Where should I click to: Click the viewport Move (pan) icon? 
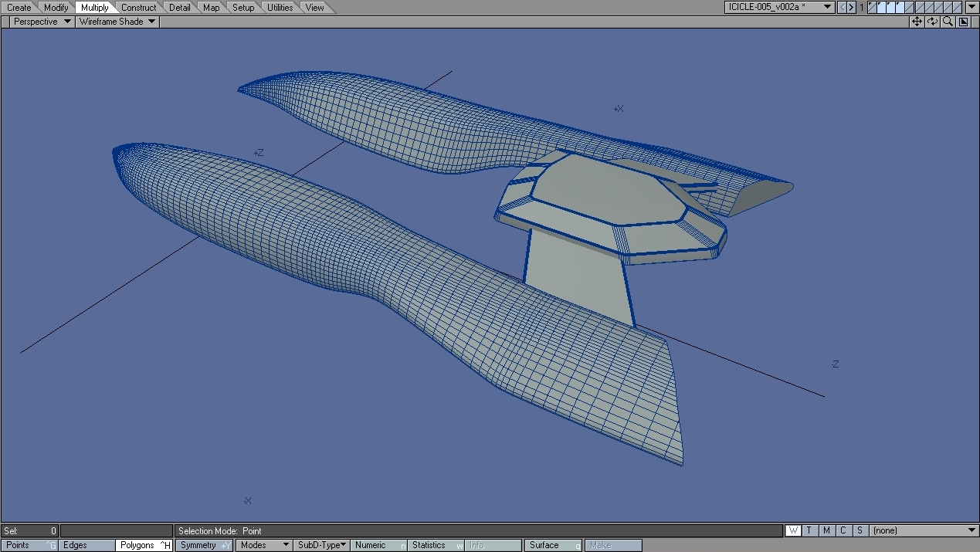917,22
